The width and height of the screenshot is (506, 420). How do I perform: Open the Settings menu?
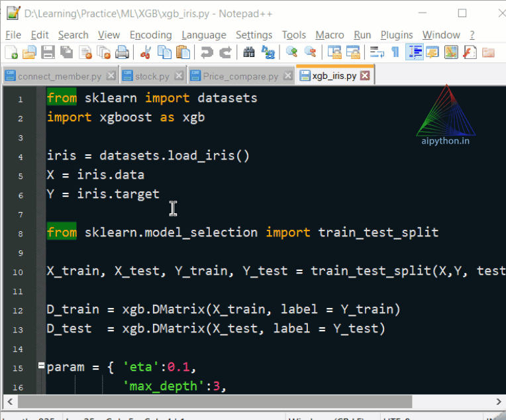254,35
